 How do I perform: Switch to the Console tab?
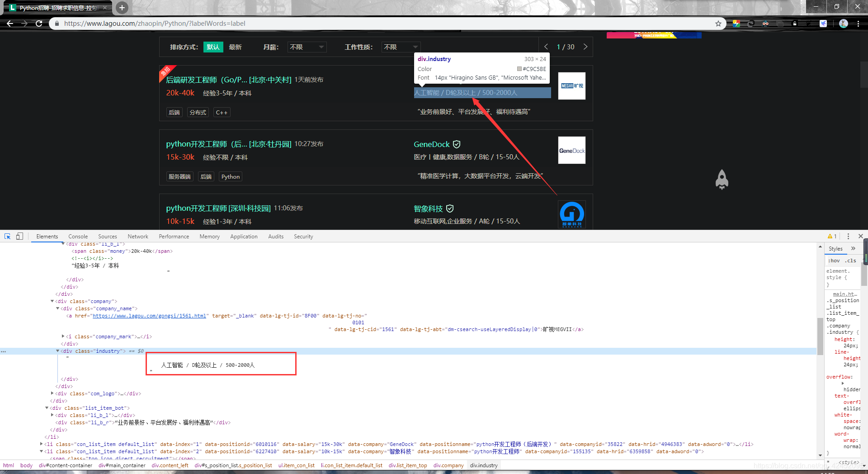[x=78, y=237]
